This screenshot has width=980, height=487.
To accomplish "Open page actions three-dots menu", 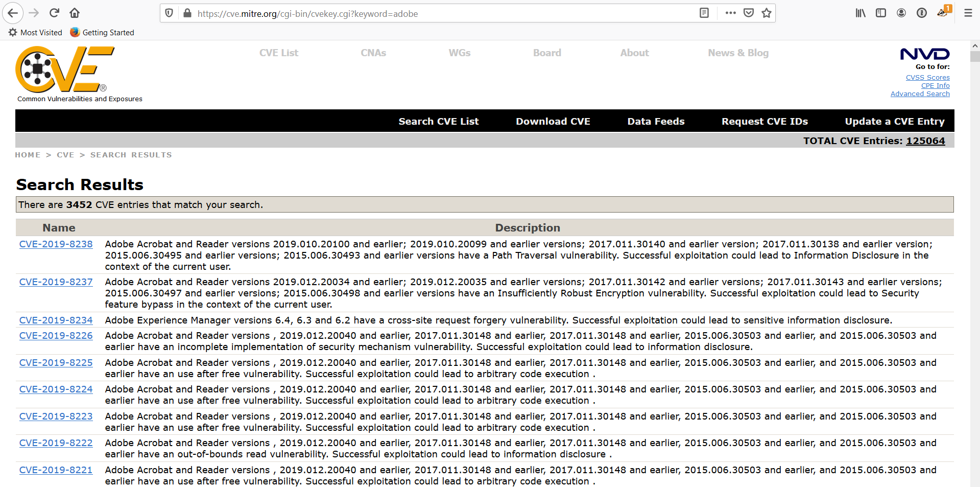I will (x=730, y=13).
